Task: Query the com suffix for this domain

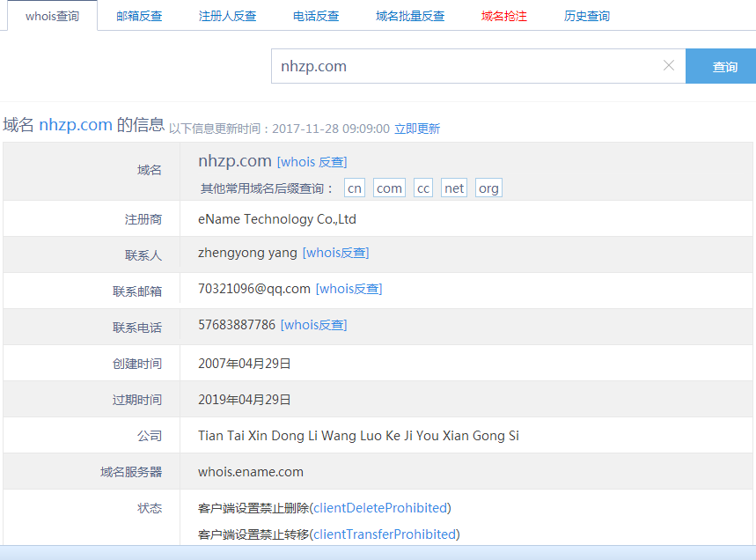Action: point(388,188)
